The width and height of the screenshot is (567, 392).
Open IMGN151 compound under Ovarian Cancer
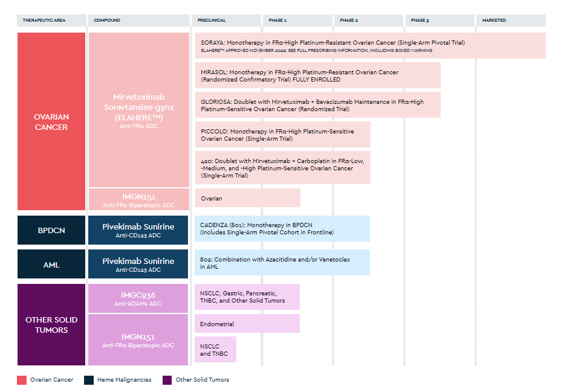click(x=139, y=199)
